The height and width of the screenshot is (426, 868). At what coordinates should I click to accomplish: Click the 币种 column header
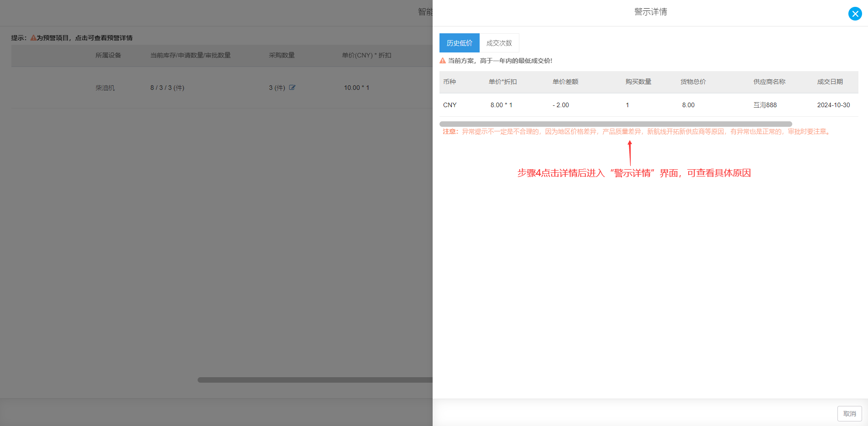(x=450, y=82)
